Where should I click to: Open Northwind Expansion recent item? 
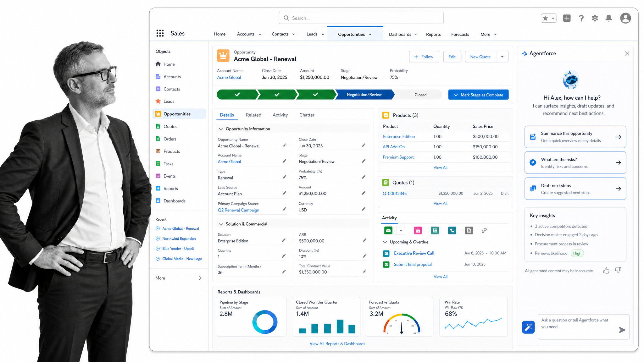click(x=179, y=239)
